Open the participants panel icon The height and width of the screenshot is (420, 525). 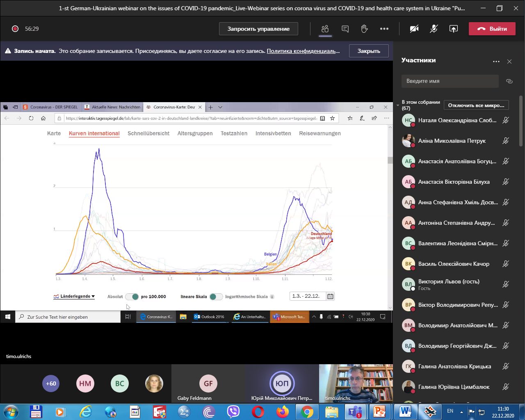(x=325, y=29)
